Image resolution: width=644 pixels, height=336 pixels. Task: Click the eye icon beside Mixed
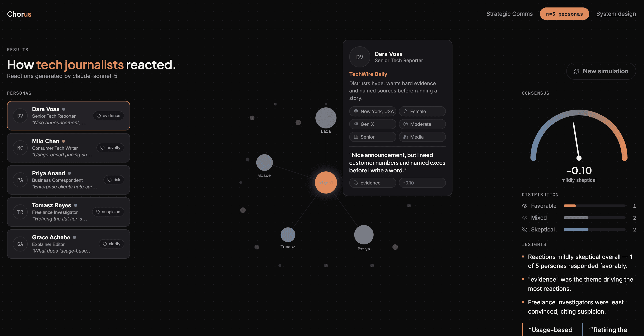[525, 218]
